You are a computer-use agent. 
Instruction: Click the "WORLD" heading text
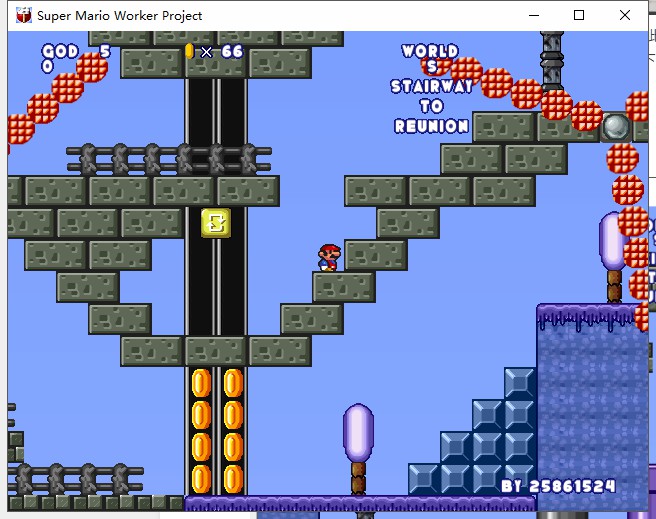point(430,51)
